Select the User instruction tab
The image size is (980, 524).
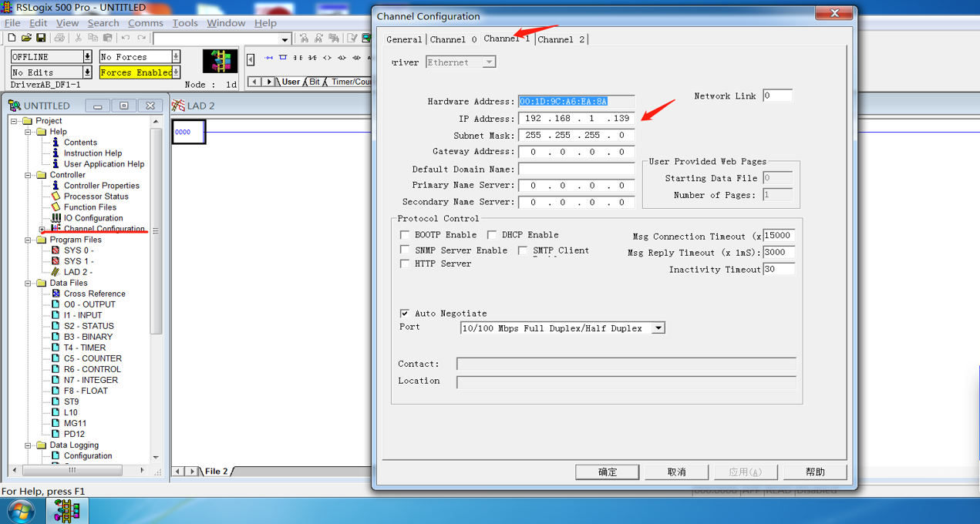(x=291, y=82)
